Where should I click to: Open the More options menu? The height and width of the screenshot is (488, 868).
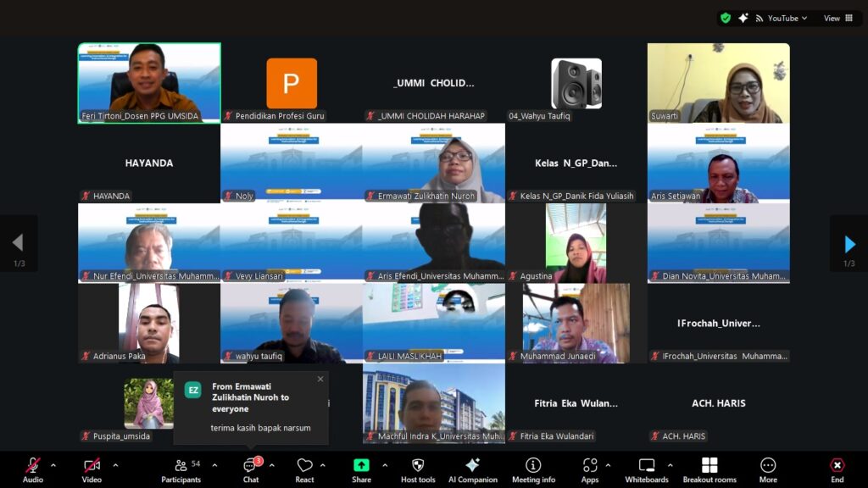click(x=768, y=469)
